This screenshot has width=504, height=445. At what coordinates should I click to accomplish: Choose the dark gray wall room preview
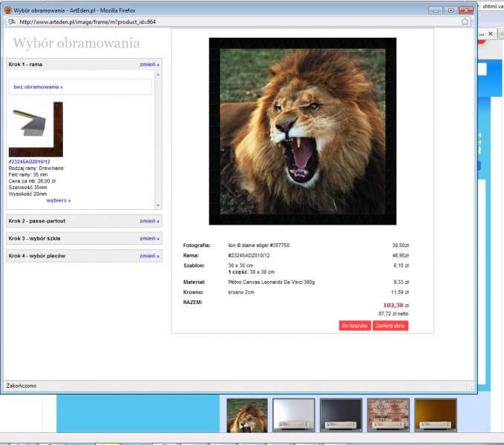[x=340, y=415]
